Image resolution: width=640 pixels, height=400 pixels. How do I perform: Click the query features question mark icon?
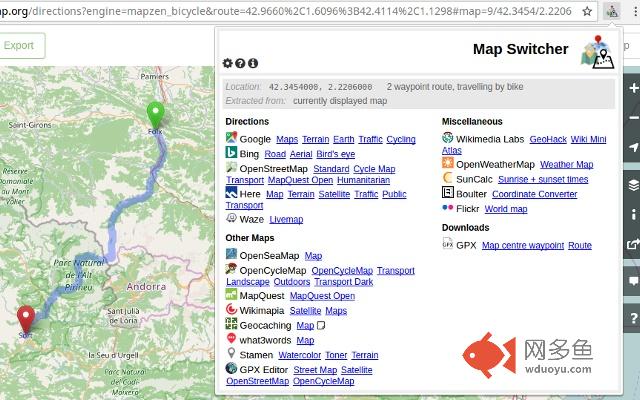633,318
